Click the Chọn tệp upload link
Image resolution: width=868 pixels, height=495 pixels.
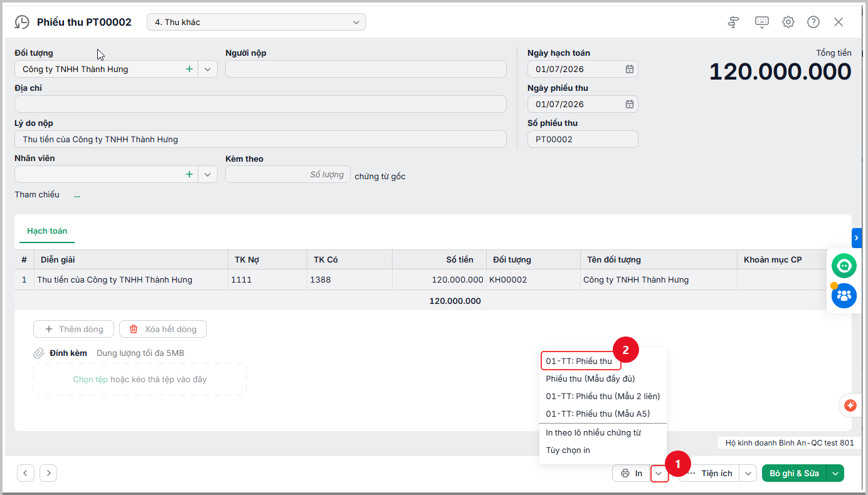pos(90,379)
